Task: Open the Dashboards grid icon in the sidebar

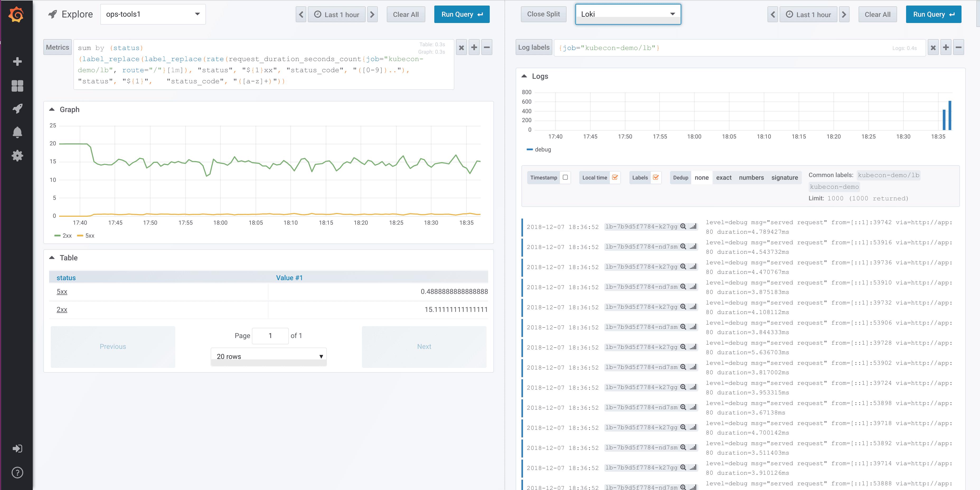Action: tap(17, 85)
